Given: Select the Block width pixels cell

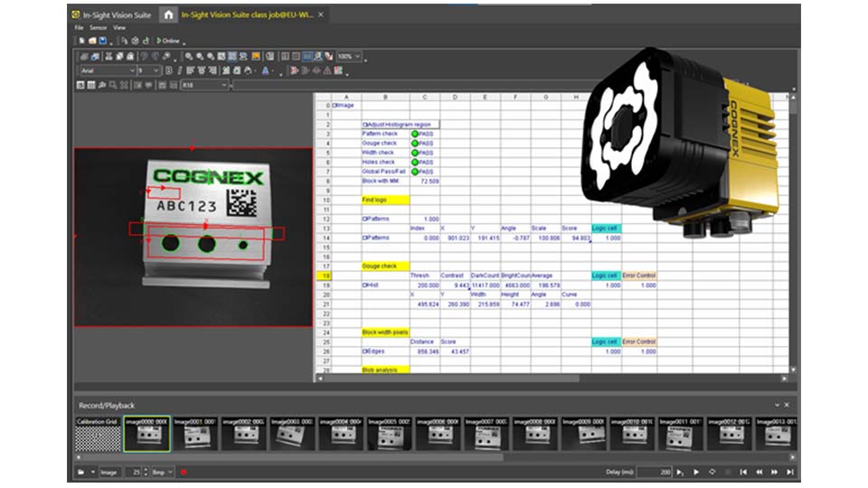Looking at the screenshot, I should point(385,332).
